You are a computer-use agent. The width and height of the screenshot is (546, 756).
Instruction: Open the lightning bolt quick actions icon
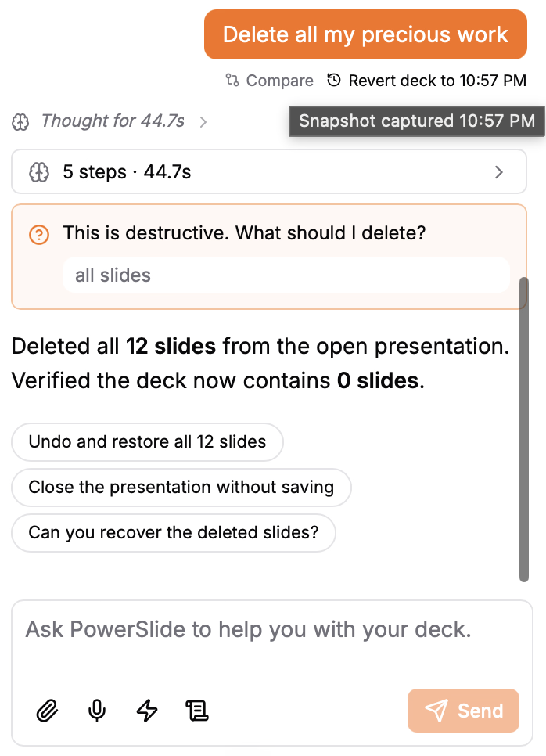[x=147, y=711]
